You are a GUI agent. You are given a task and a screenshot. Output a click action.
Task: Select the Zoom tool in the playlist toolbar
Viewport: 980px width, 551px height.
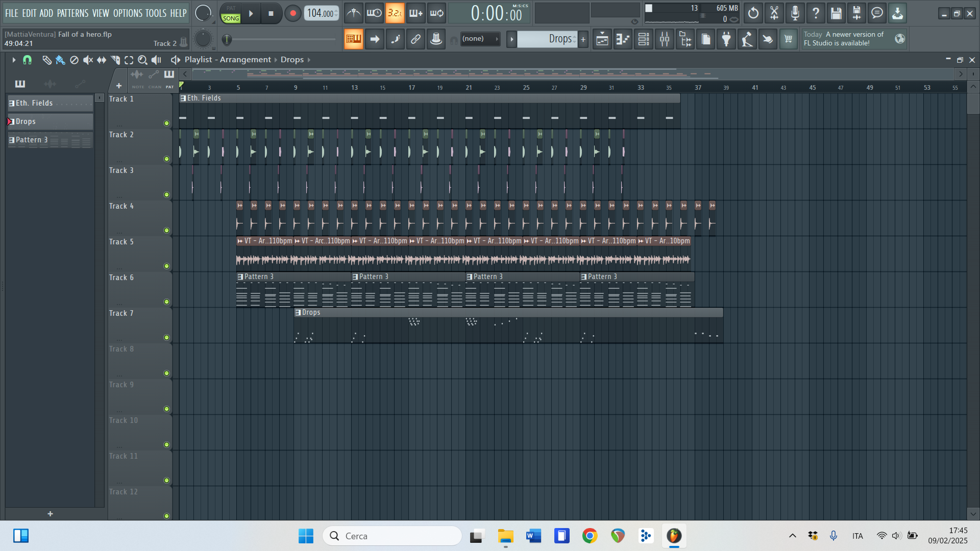tap(142, 60)
